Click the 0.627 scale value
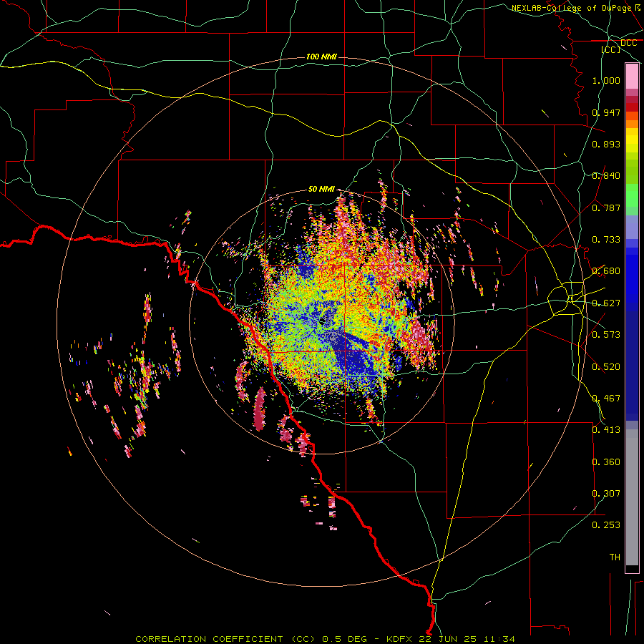Viewport: 644px width, 644px height. [606, 303]
